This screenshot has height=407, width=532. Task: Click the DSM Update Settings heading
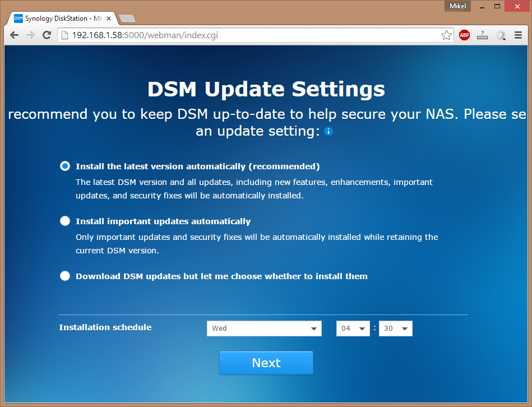point(266,89)
